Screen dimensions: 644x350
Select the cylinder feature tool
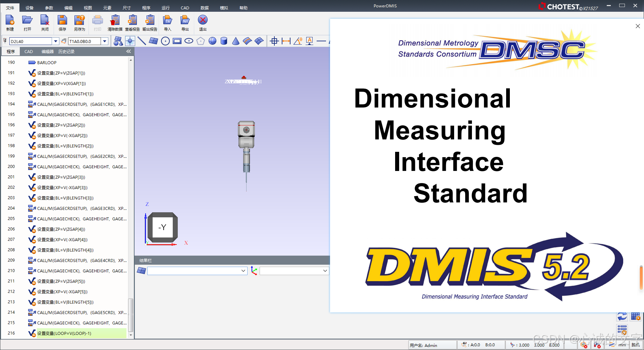[224, 41]
